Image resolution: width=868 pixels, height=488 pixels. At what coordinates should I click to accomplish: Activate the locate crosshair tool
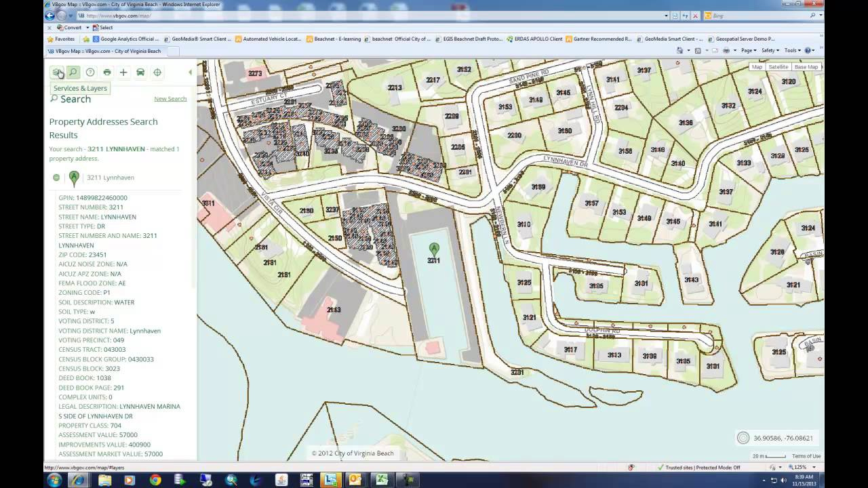point(157,72)
